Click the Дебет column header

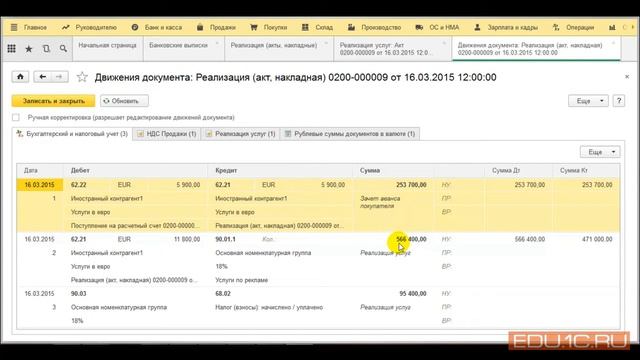tap(136, 171)
